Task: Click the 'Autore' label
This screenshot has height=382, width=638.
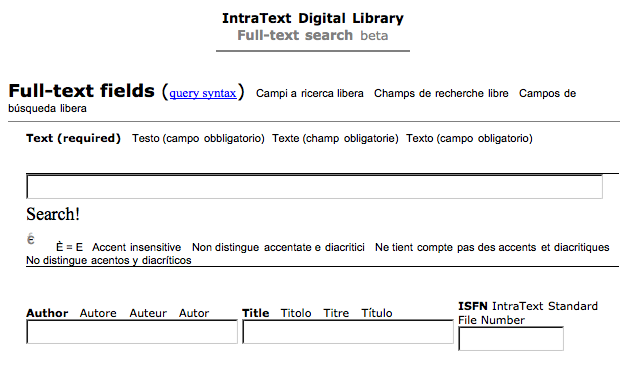Action: 98,313
